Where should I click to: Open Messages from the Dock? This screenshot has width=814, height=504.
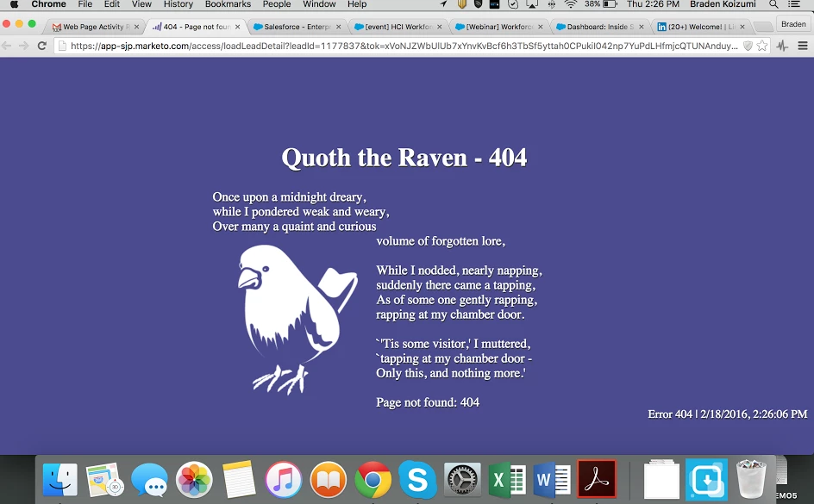[149, 480]
